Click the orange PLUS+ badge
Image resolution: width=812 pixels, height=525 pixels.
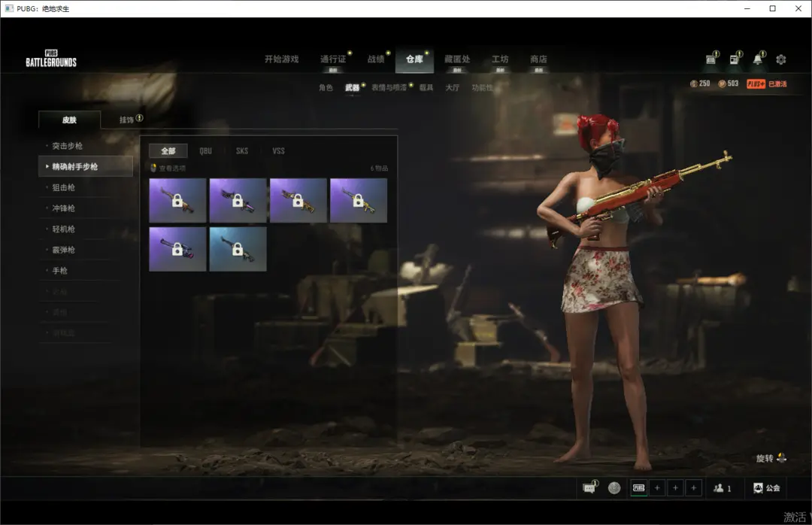point(756,84)
